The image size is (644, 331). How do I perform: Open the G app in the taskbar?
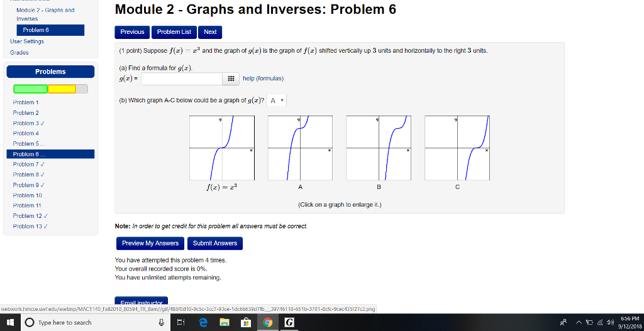pyautogui.click(x=289, y=322)
